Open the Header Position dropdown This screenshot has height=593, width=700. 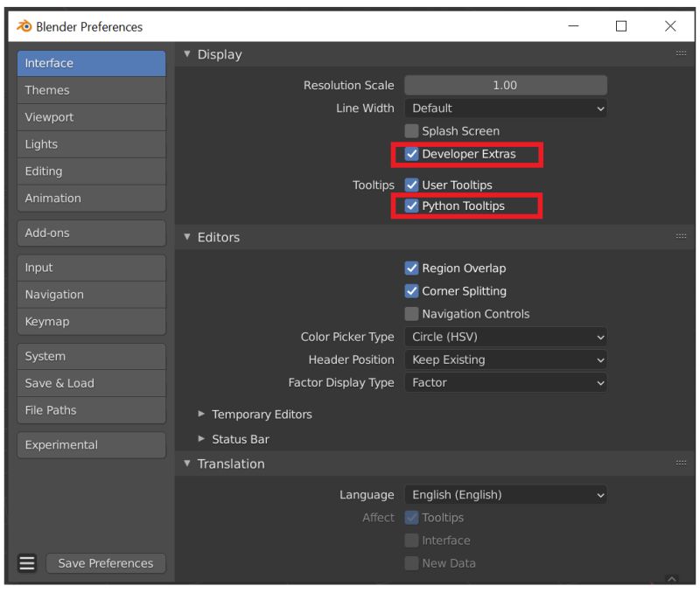[506, 359]
